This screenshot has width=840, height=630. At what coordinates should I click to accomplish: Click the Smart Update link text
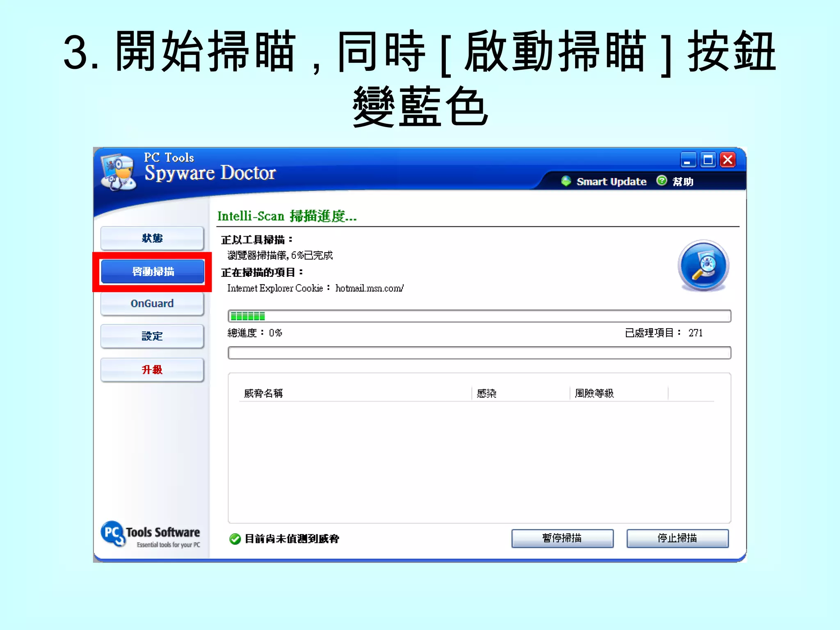pyautogui.click(x=611, y=182)
